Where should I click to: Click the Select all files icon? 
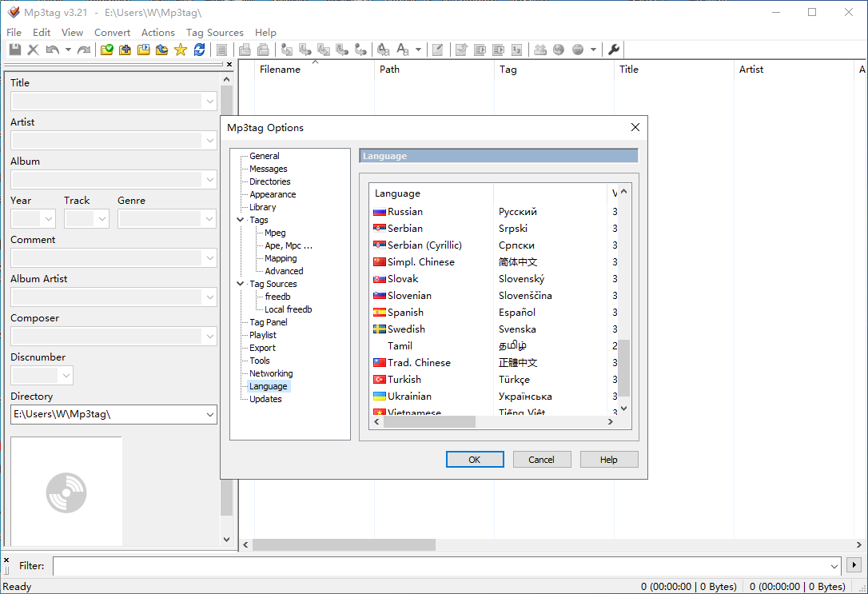coord(221,50)
